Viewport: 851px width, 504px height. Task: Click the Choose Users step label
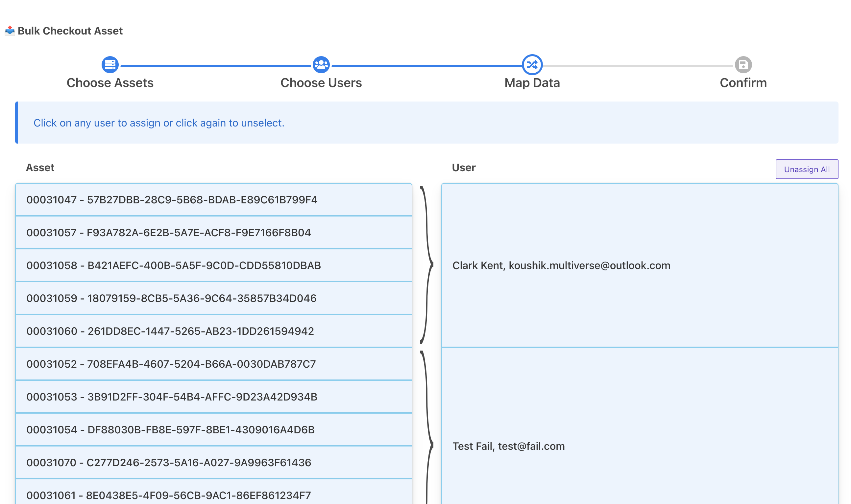(x=321, y=83)
